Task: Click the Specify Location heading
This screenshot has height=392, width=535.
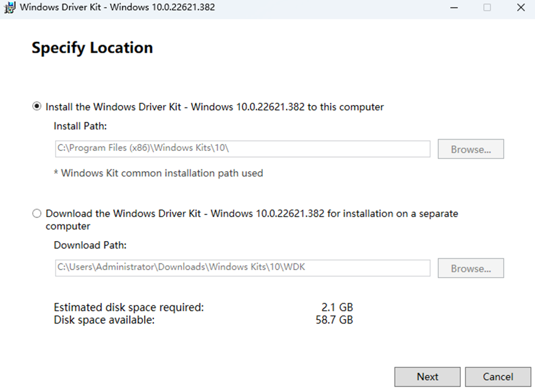Action: pos(92,48)
